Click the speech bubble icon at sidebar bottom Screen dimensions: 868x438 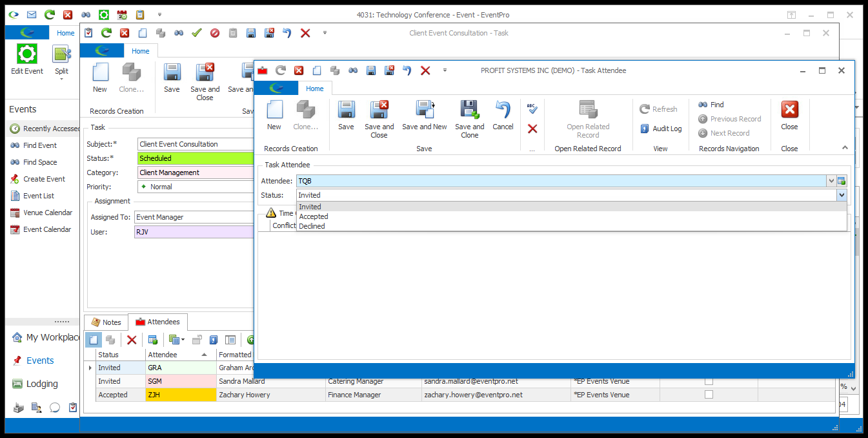point(55,408)
